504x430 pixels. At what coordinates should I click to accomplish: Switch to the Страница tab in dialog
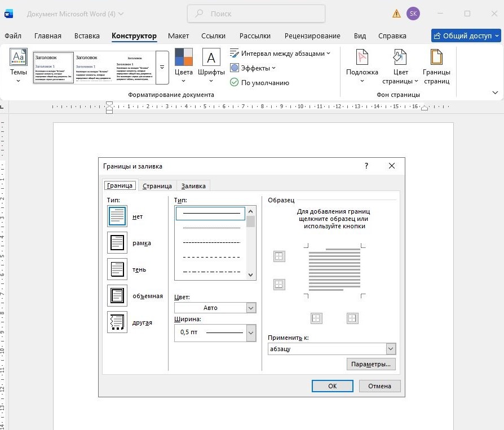(x=157, y=186)
